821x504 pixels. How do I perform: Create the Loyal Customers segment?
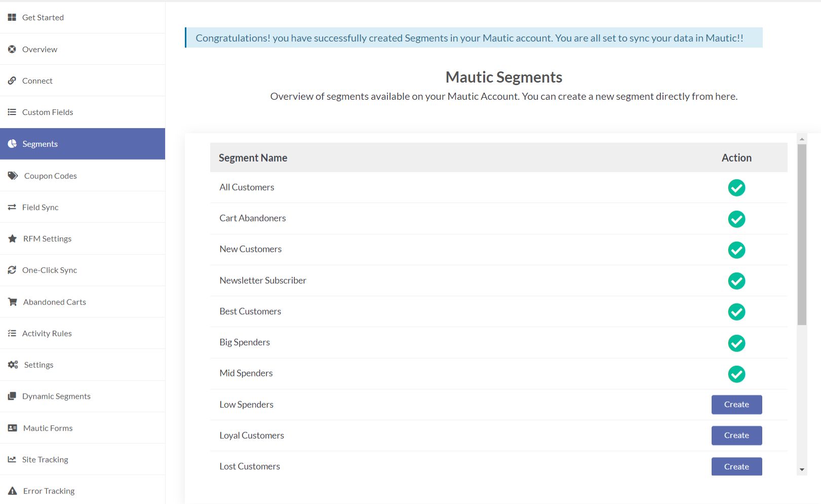(x=736, y=436)
